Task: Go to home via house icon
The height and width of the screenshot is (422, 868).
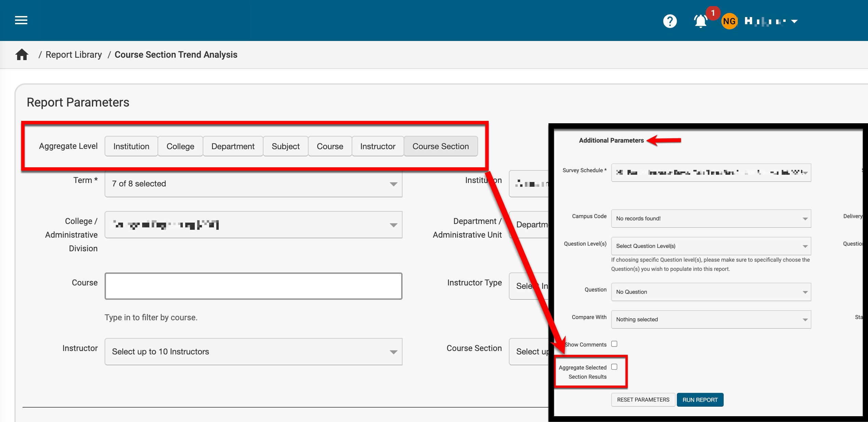Action: pos(22,55)
